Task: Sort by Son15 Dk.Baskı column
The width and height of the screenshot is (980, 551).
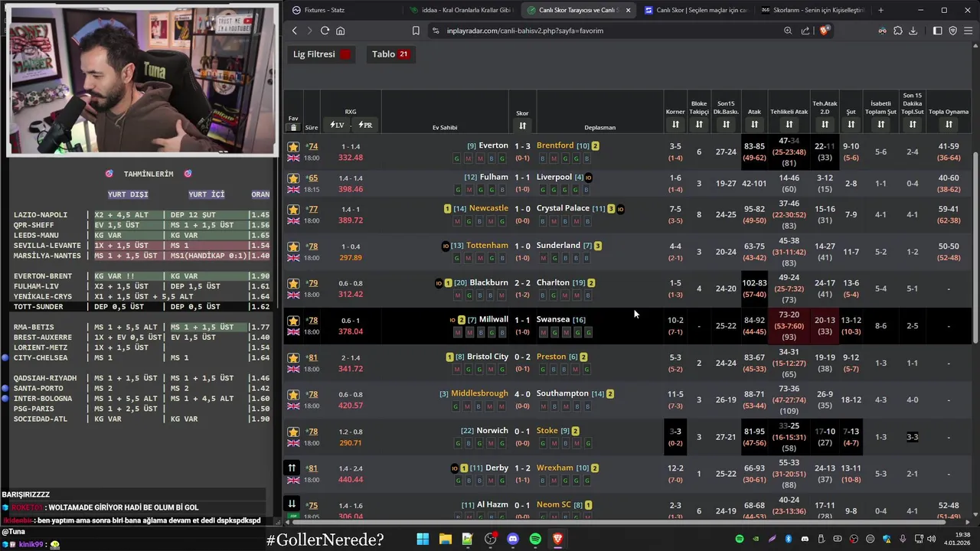Action: pos(726,125)
